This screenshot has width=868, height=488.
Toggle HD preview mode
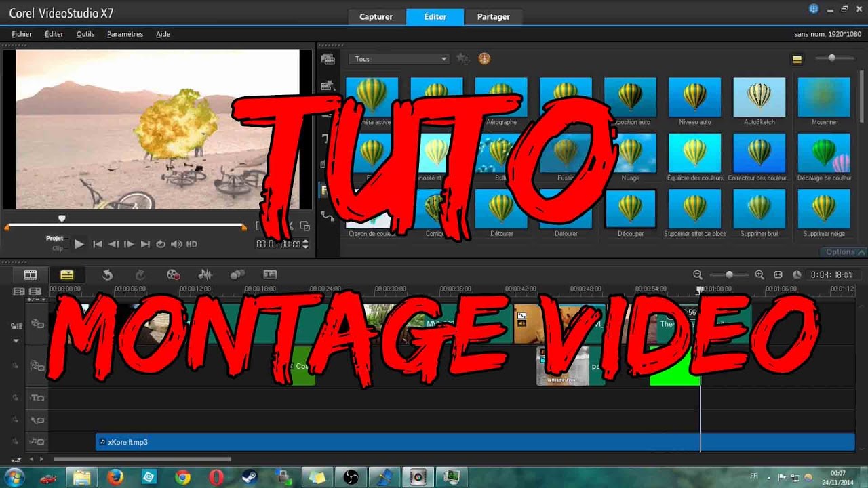coord(192,244)
